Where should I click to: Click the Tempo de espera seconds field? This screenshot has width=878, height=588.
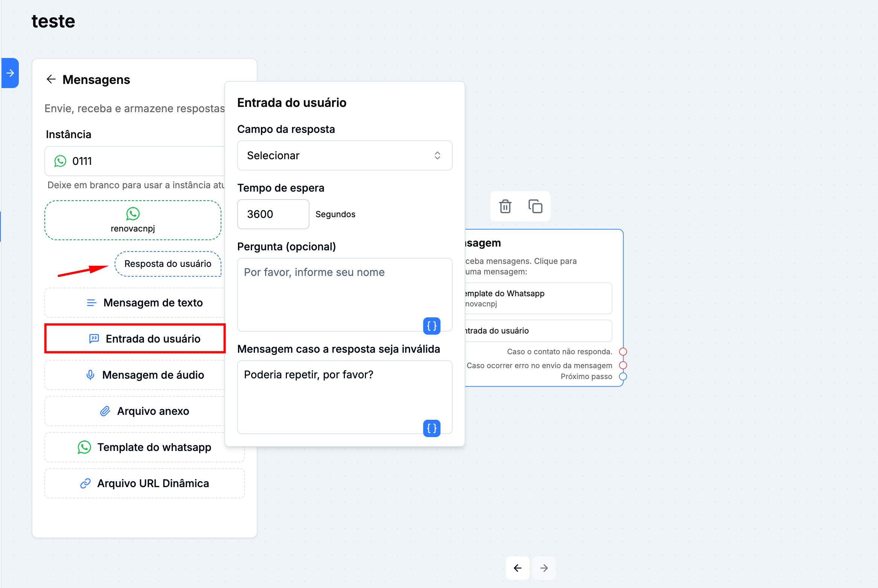pyautogui.click(x=273, y=214)
